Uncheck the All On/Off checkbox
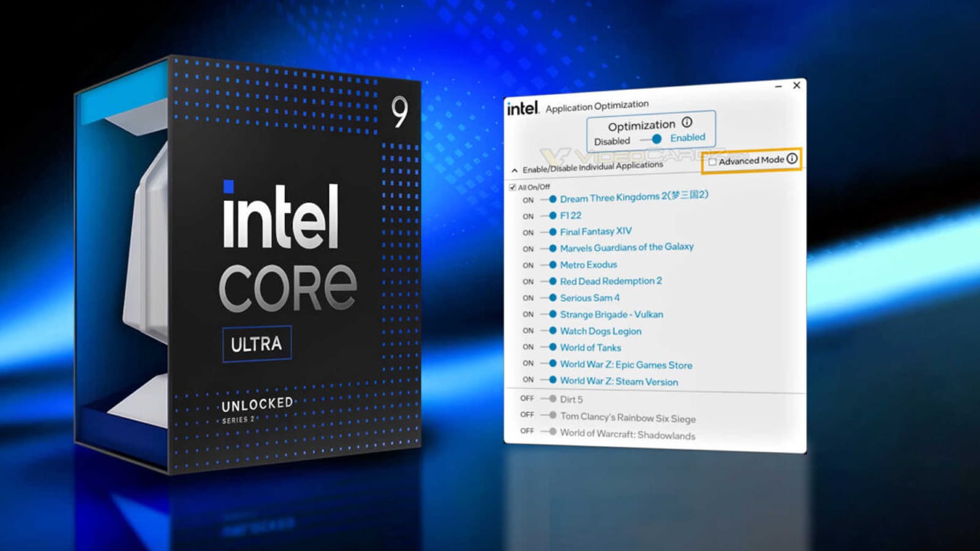 (x=512, y=187)
